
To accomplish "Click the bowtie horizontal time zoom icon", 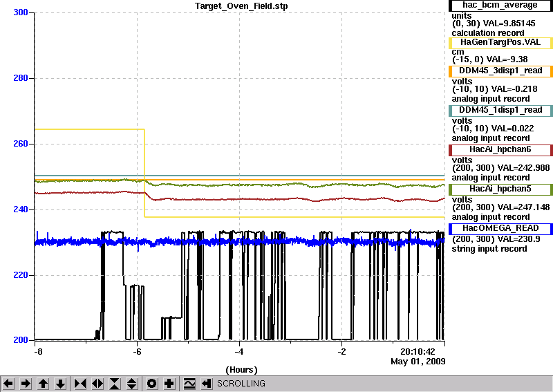I will pos(80,384).
